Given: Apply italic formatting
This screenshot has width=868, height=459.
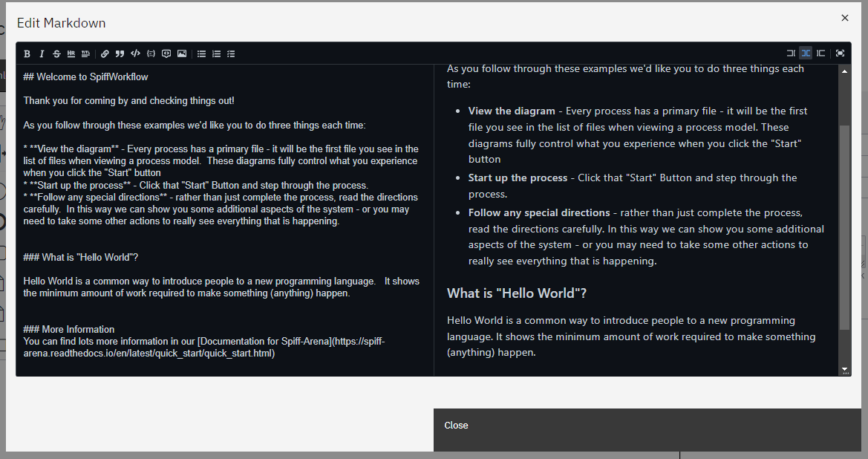Looking at the screenshot, I should coord(42,53).
